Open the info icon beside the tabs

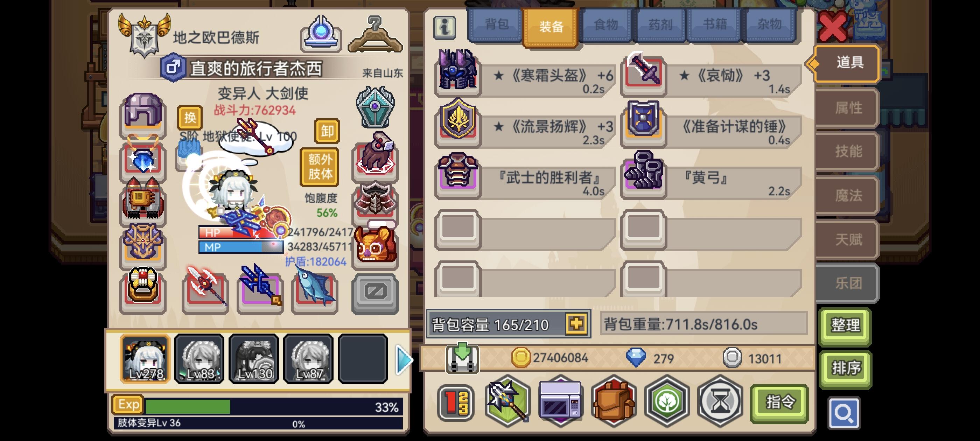[444, 28]
